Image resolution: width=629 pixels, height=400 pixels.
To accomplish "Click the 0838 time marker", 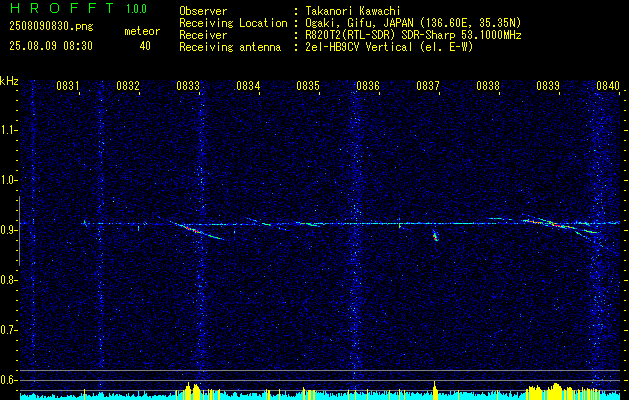I will click(x=488, y=85).
